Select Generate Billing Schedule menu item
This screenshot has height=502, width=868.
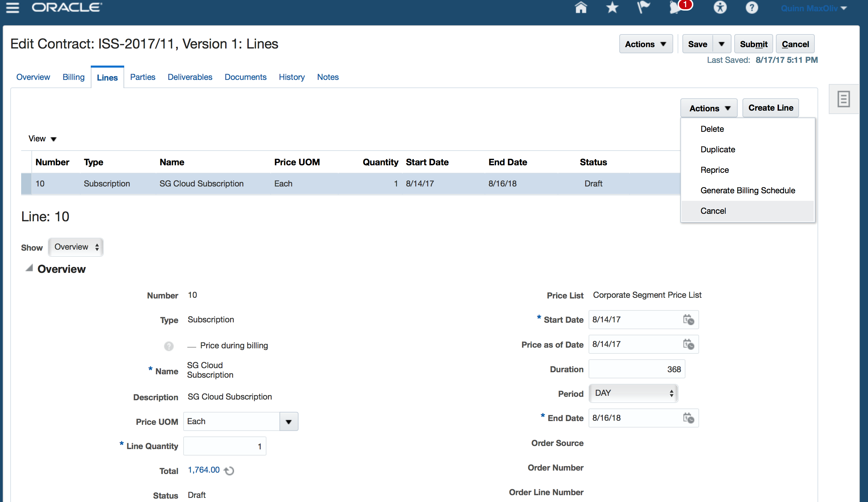748,190
